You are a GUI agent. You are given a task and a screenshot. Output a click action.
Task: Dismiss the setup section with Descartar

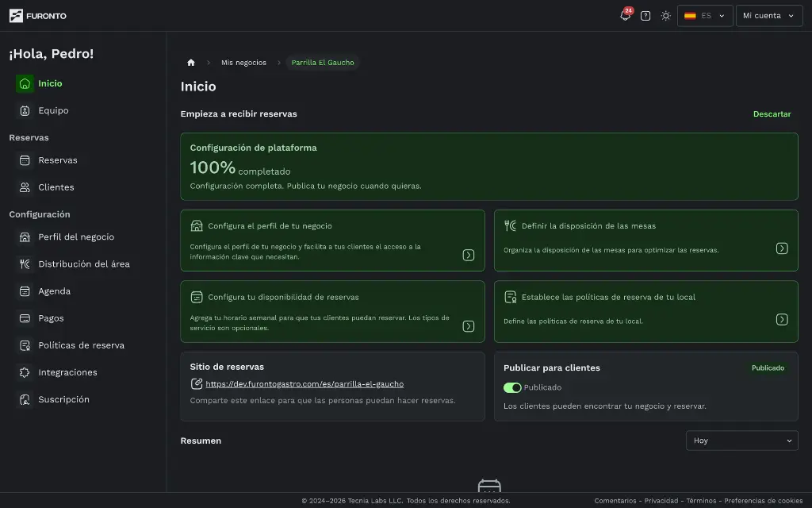point(772,114)
